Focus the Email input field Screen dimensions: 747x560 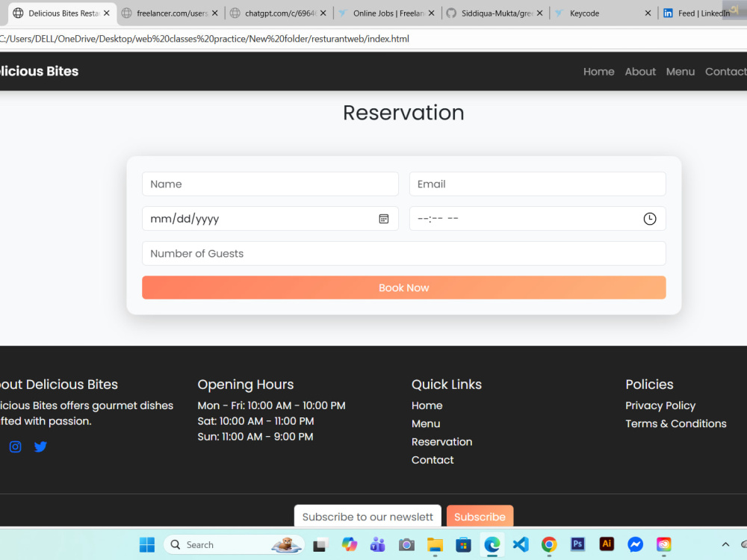tap(537, 184)
